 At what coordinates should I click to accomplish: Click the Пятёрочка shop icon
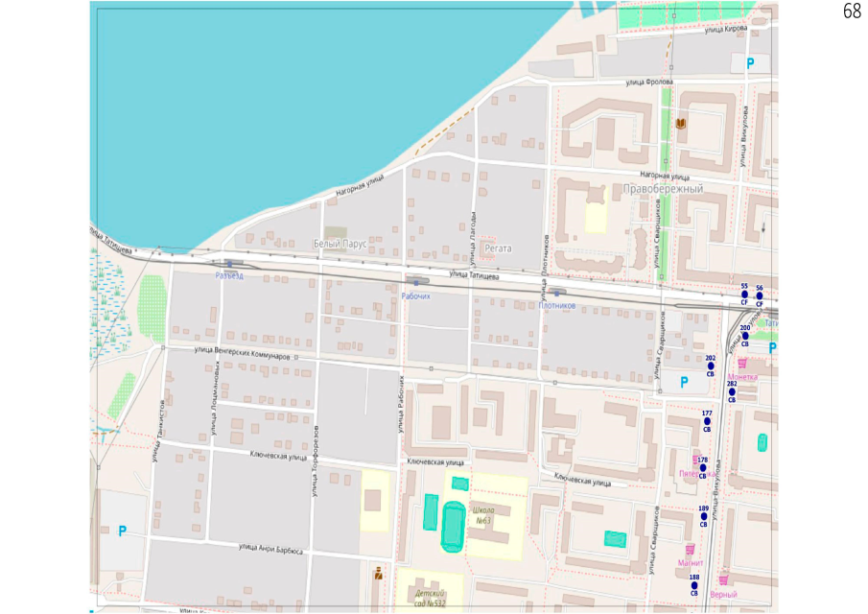pyautogui.click(x=696, y=460)
